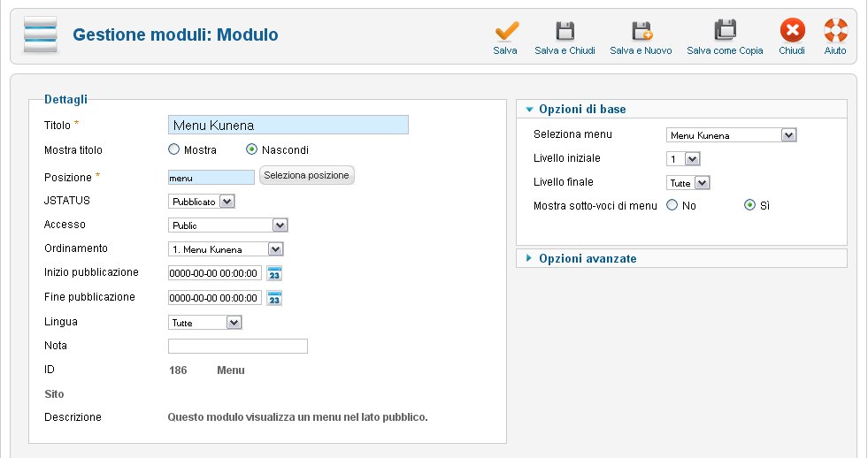Click the red Chiudi icon

pos(791,32)
